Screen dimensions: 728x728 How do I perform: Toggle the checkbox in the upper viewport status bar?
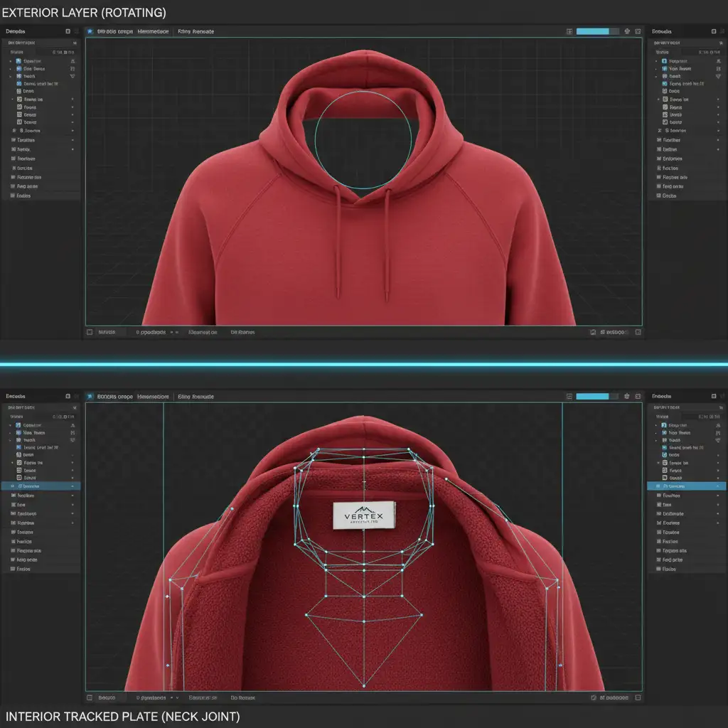(90, 332)
